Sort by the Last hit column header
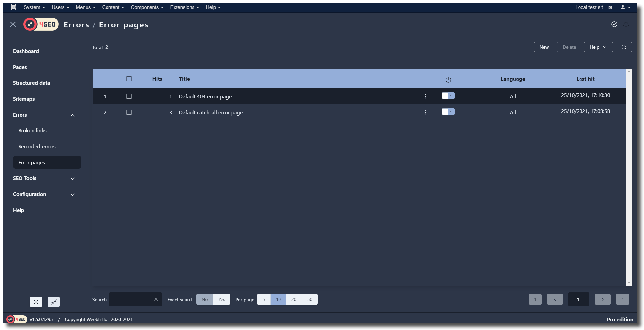Image resolution: width=644 pixels, height=330 pixels. coord(585,79)
